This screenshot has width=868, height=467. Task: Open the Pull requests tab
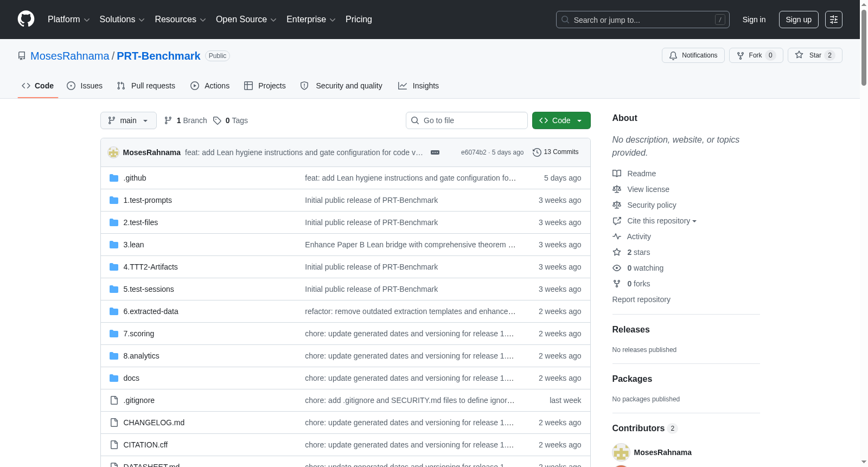click(x=146, y=86)
